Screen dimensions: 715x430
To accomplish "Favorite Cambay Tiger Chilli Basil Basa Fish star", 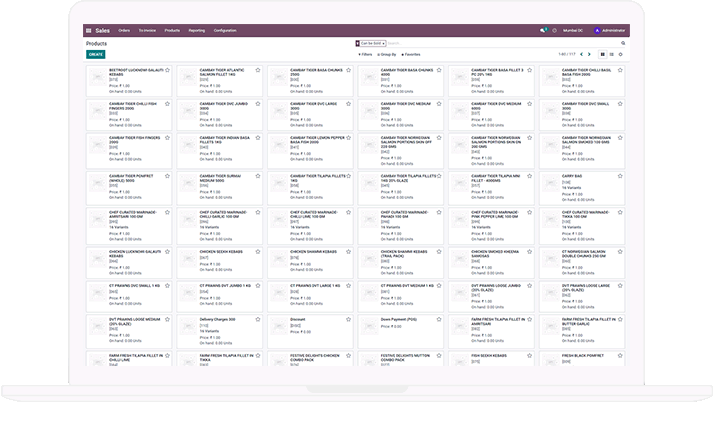I will pos(620,70).
